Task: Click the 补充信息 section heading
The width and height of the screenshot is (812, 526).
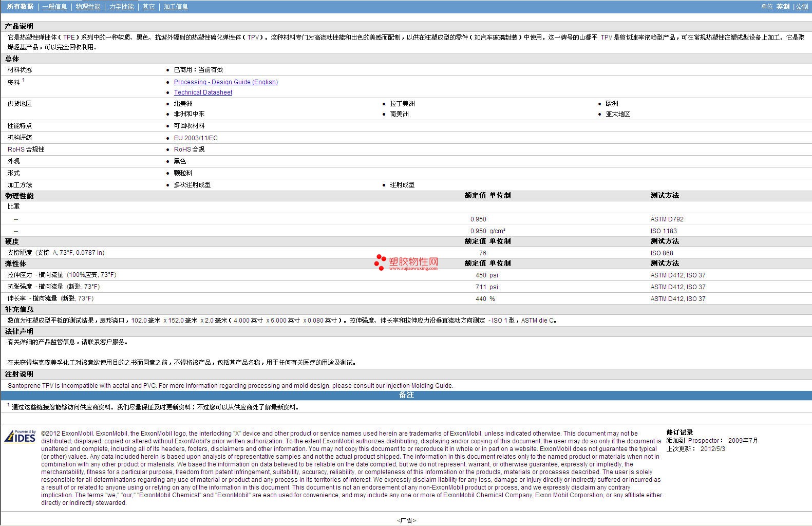Action: pyautogui.click(x=19, y=309)
